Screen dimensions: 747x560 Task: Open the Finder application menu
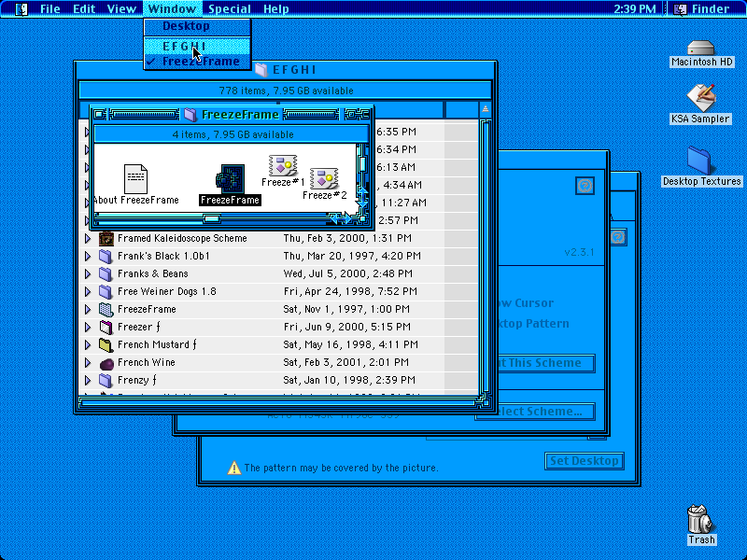click(704, 8)
